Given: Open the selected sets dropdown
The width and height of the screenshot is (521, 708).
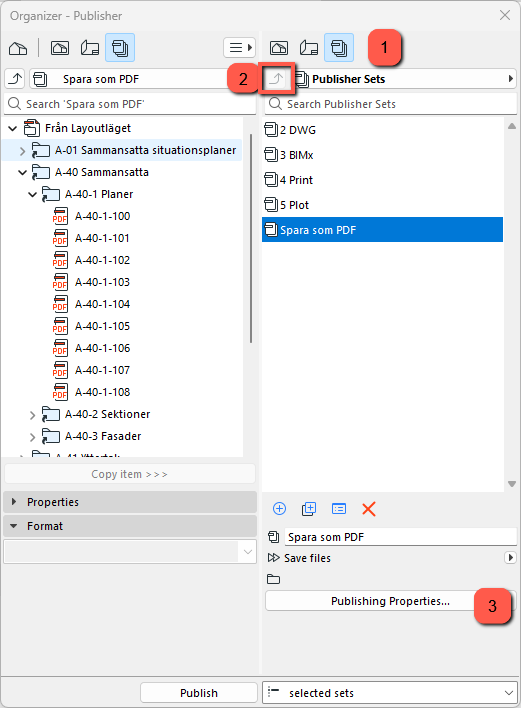Looking at the screenshot, I should coord(390,693).
